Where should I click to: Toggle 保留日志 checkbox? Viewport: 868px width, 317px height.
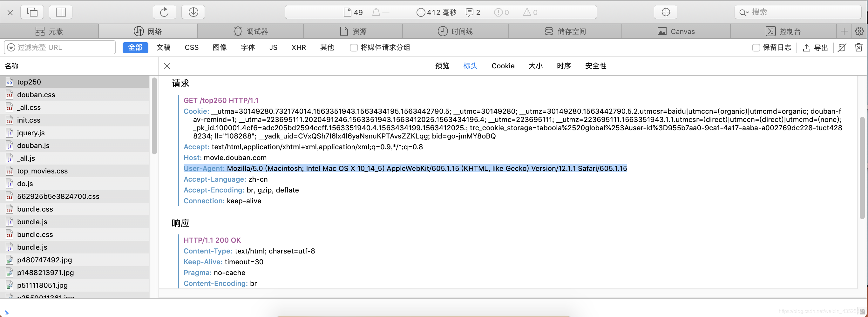pos(756,48)
